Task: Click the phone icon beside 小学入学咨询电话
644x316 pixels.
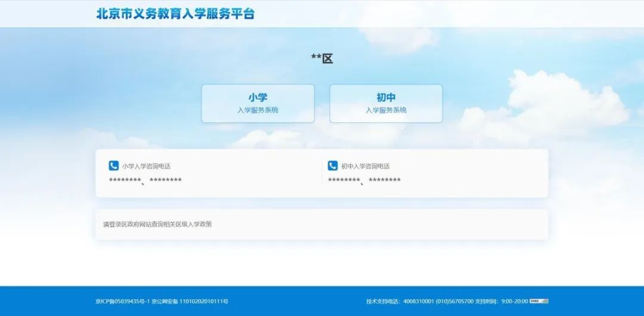Action: 113,166
